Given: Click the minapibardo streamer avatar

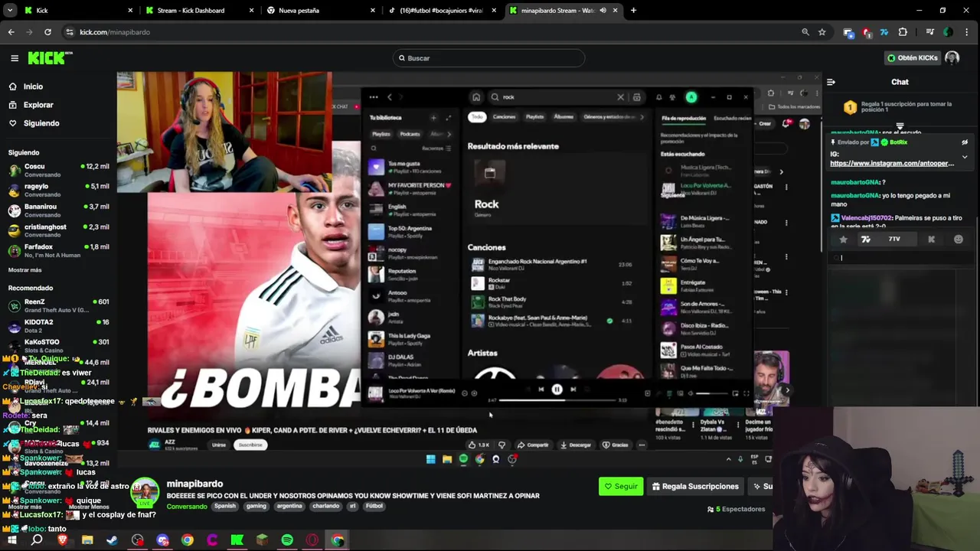Looking at the screenshot, I should (x=145, y=491).
